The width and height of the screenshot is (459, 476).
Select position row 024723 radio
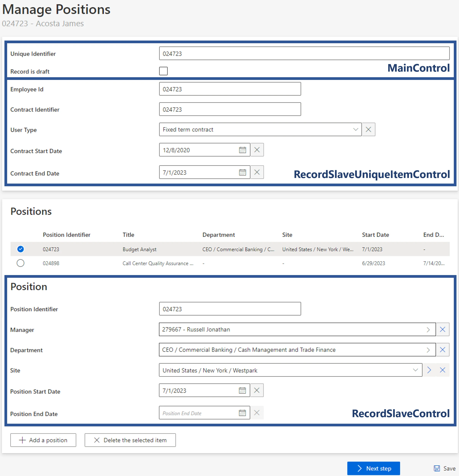(21, 249)
